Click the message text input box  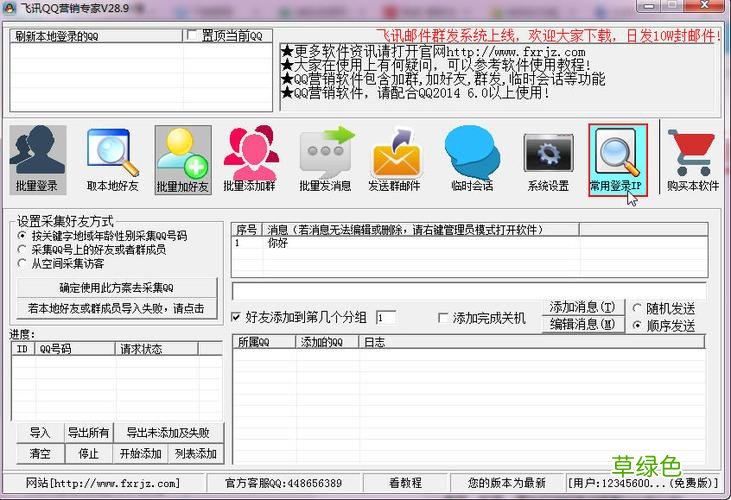(469, 291)
